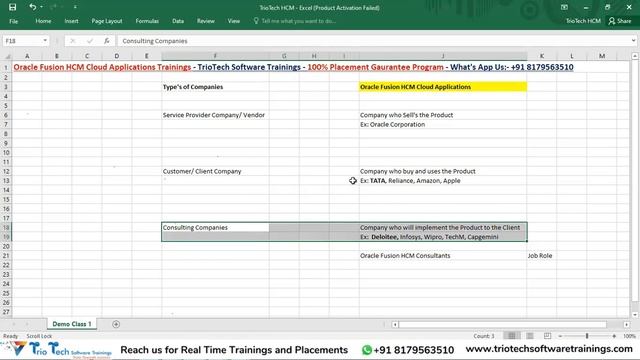Click the Share button
Screen dimensions: 640x360
tap(620, 21)
